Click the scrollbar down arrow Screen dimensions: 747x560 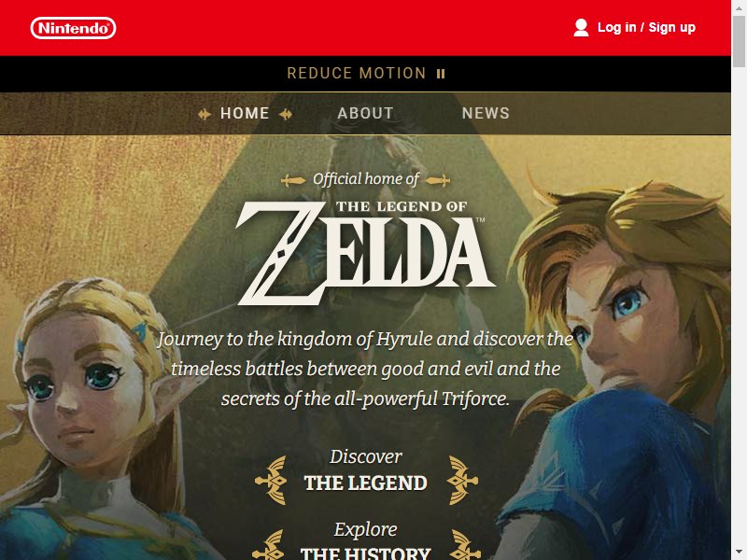tap(739, 553)
